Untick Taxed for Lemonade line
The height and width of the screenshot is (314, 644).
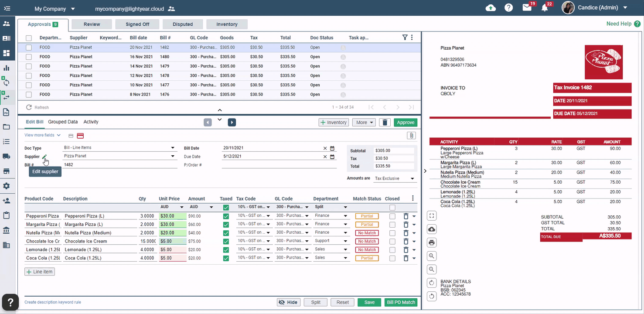click(226, 250)
